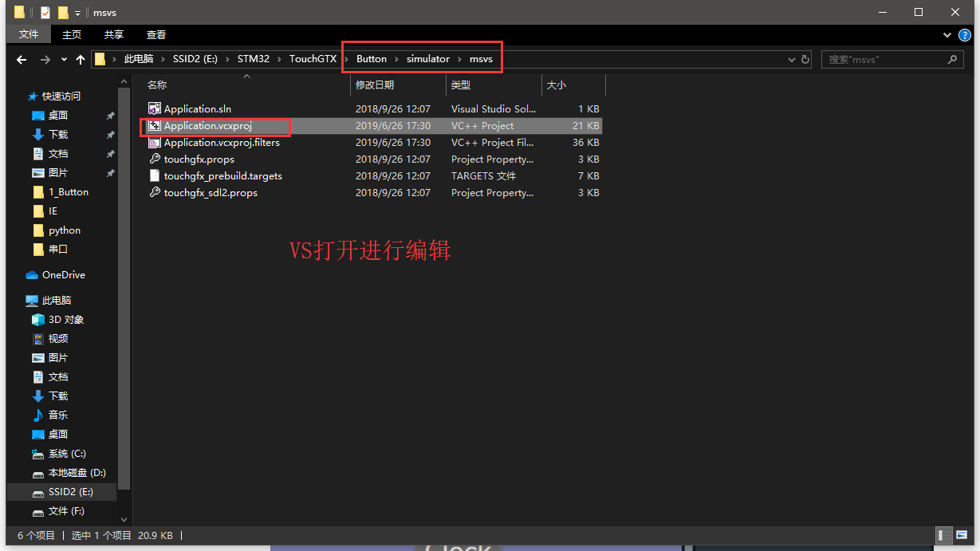Open the python folder in sidebar

coord(65,230)
